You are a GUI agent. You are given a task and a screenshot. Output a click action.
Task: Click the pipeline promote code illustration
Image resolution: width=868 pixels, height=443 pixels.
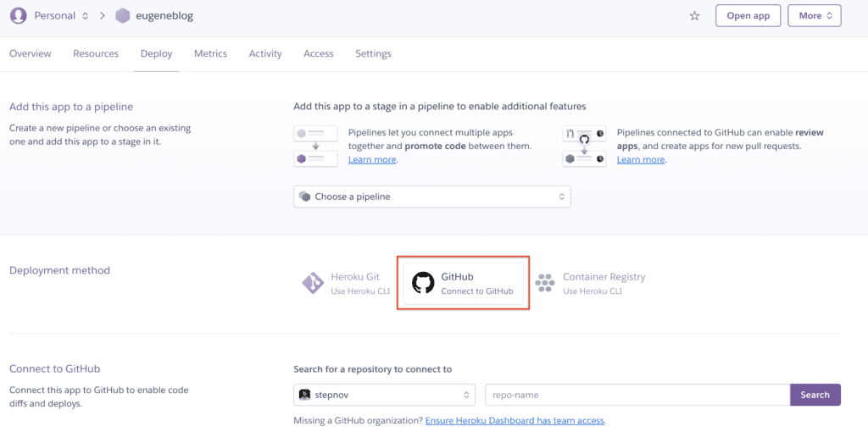tap(315, 146)
